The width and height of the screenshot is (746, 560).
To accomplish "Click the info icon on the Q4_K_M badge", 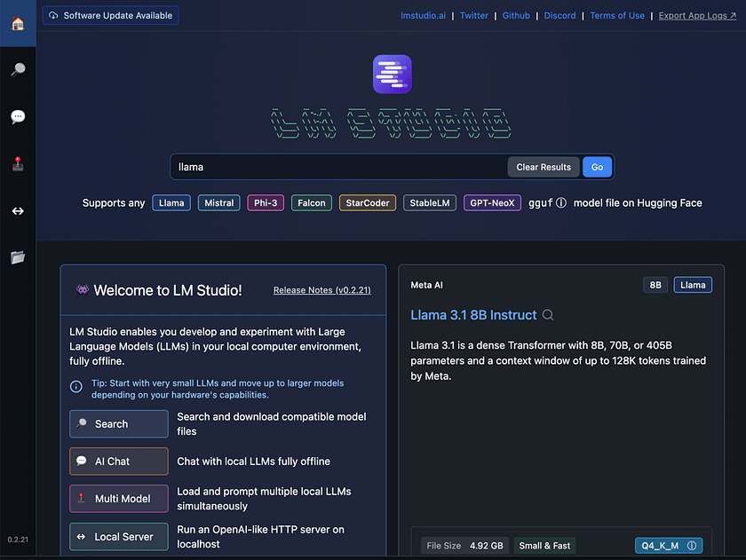I will (692, 546).
